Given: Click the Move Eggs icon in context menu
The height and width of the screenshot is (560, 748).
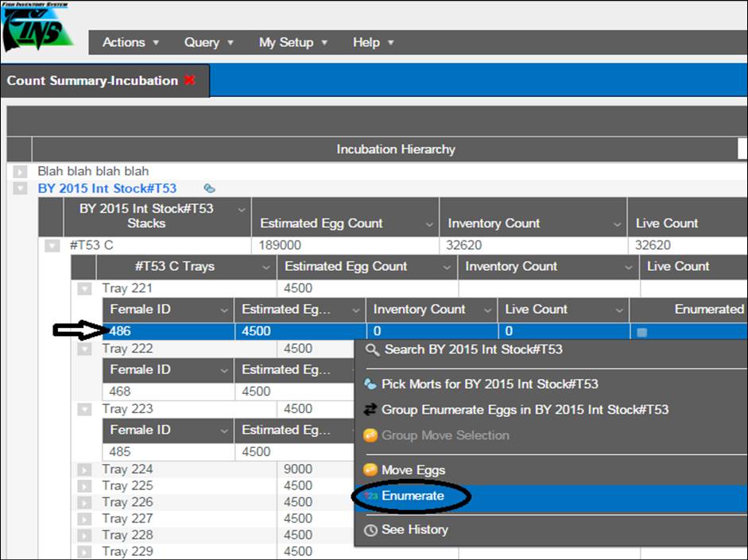Looking at the screenshot, I should click(x=370, y=470).
